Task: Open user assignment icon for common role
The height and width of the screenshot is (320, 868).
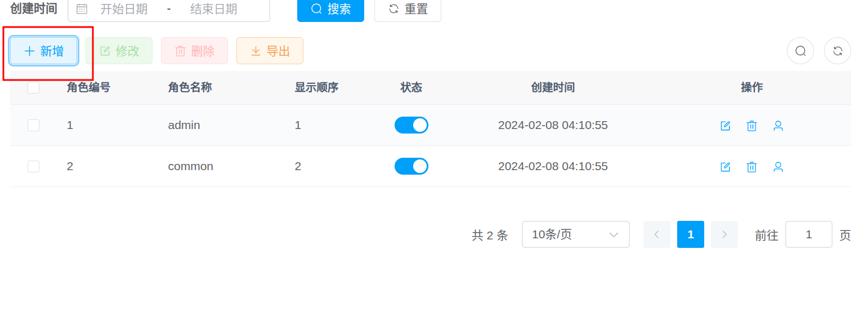Action: coord(778,167)
